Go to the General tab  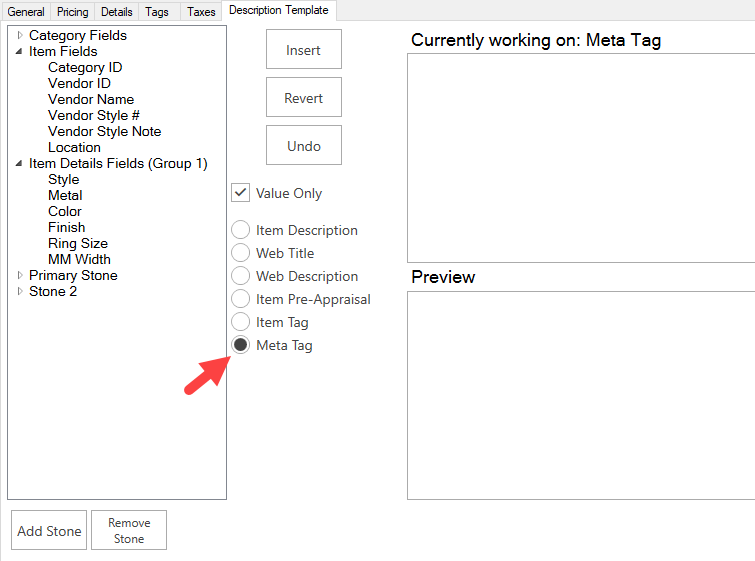[x=26, y=12]
